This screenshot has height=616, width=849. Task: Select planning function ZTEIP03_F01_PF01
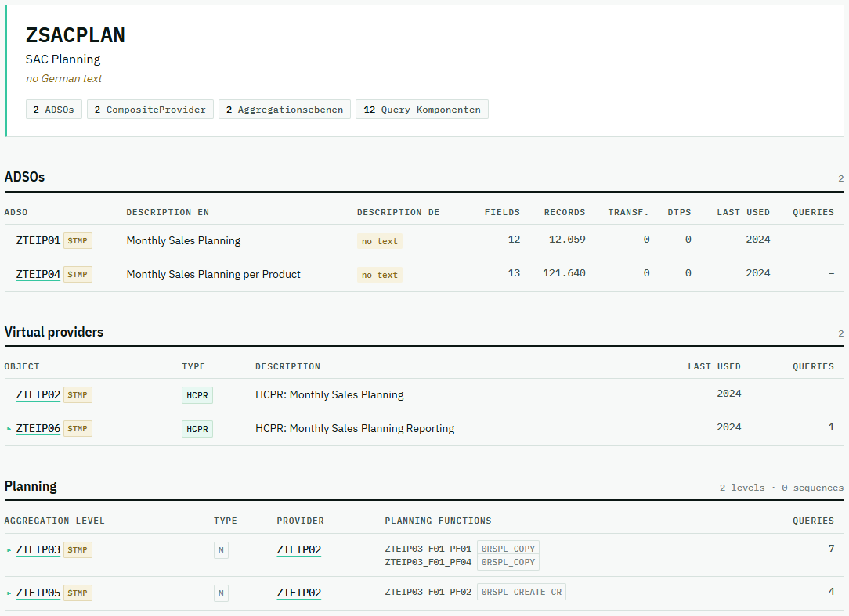click(x=428, y=549)
